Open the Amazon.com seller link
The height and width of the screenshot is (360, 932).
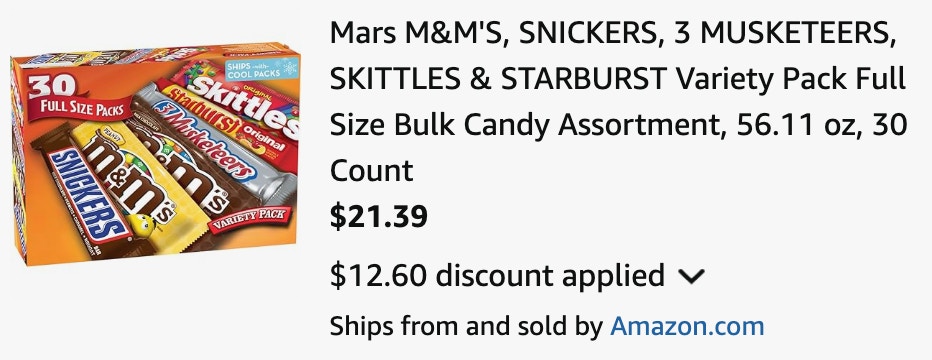click(687, 326)
